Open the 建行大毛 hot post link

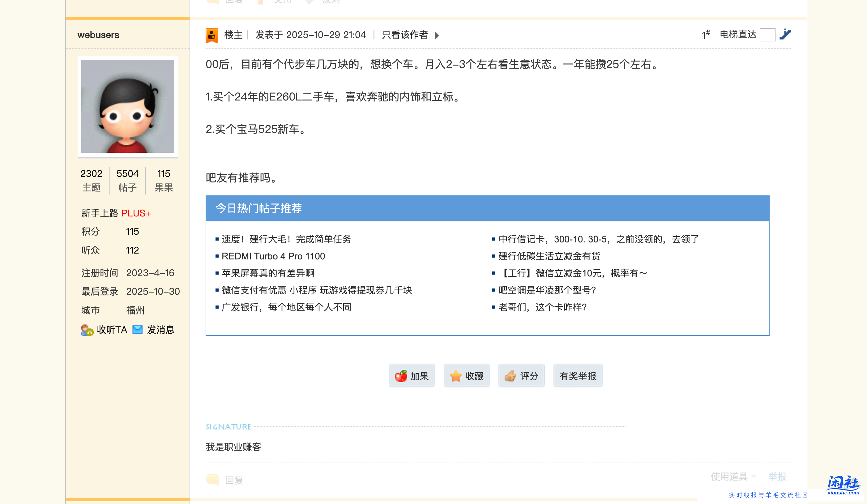287,239
